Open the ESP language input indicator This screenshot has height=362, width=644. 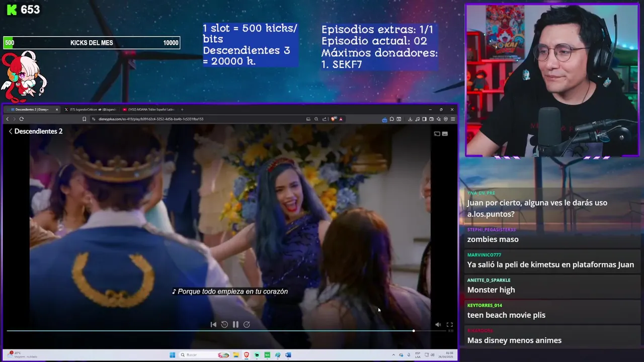point(418,355)
